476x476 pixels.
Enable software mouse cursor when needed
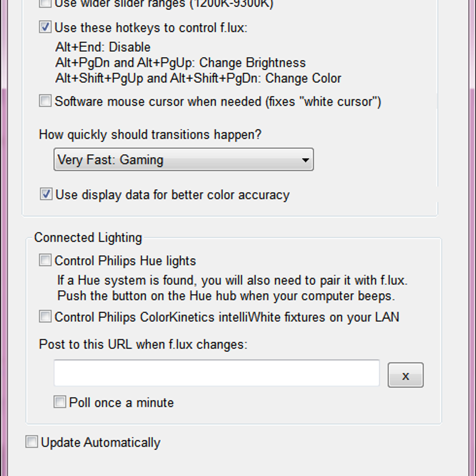[x=45, y=101]
